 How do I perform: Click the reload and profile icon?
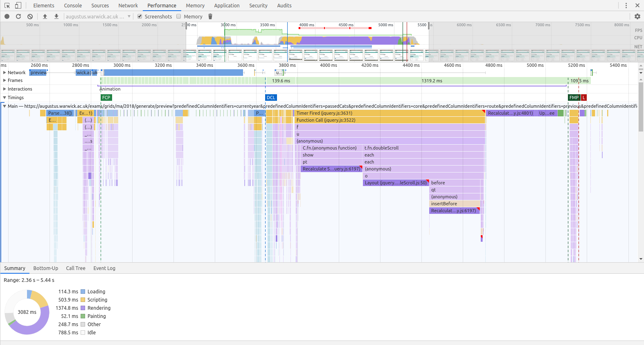pyautogui.click(x=18, y=16)
